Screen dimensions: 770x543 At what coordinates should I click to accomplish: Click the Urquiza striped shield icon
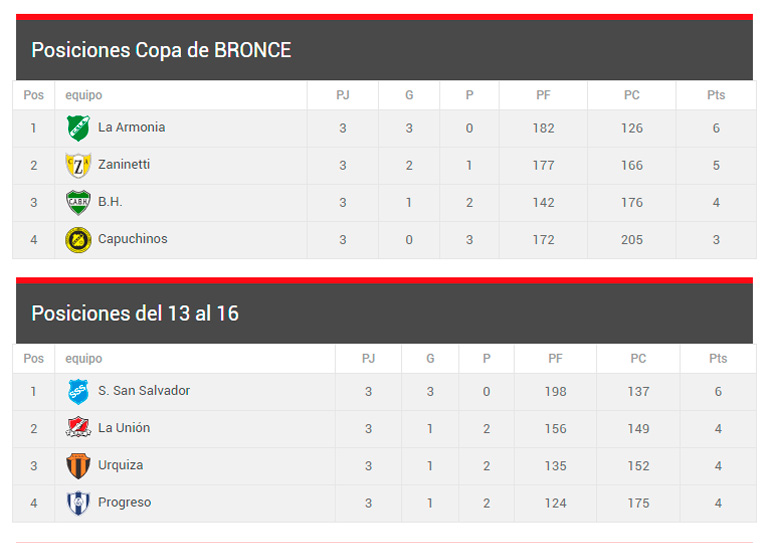pos(78,466)
